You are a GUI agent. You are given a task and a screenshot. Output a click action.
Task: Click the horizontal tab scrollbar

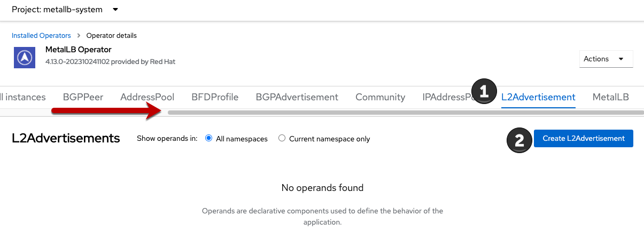pos(405,113)
